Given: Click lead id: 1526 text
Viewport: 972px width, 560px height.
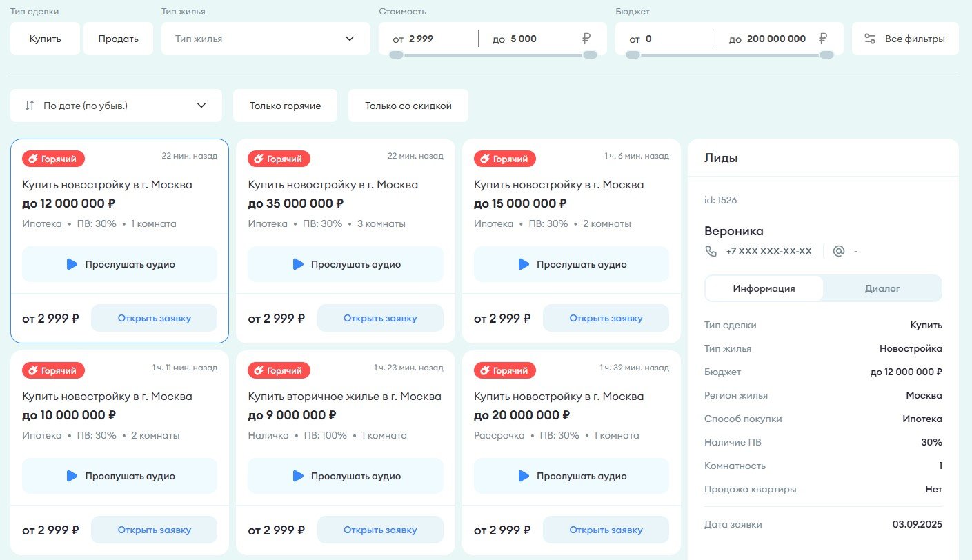Looking at the screenshot, I should coord(720,200).
